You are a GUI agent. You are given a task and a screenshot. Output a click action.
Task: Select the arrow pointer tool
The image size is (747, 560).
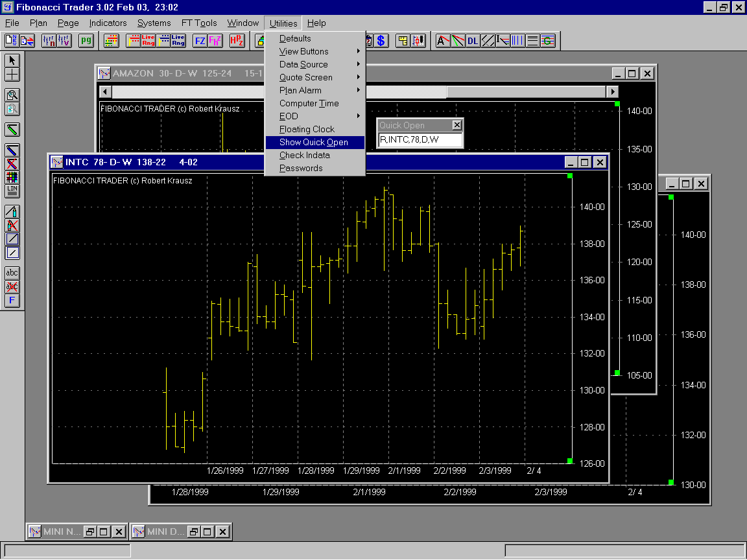(x=12, y=60)
